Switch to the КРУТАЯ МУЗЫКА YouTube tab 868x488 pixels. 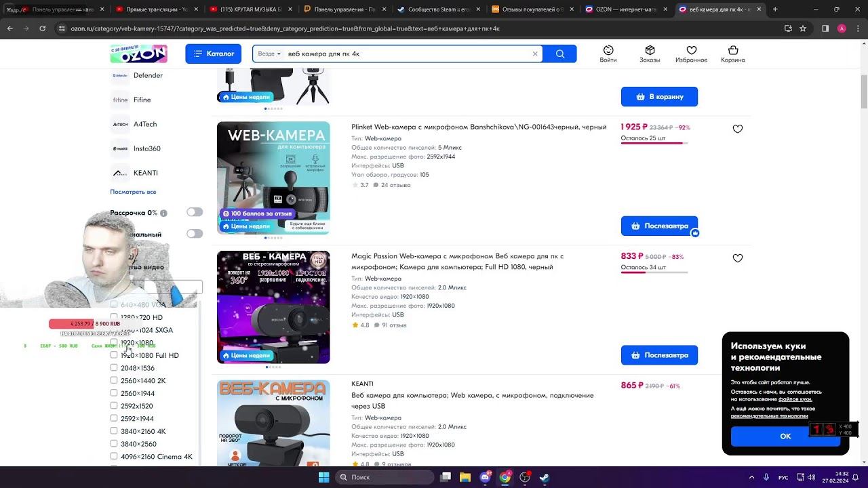[246, 9]
